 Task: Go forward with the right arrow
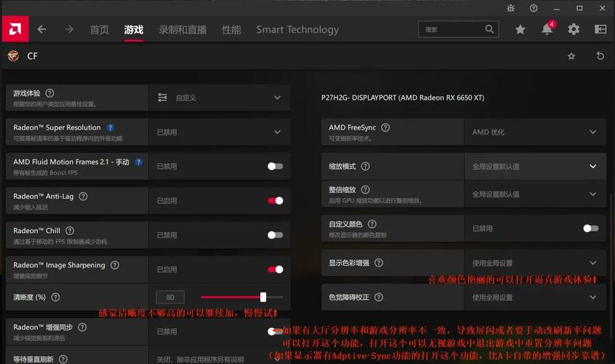(x=69, y=29)
